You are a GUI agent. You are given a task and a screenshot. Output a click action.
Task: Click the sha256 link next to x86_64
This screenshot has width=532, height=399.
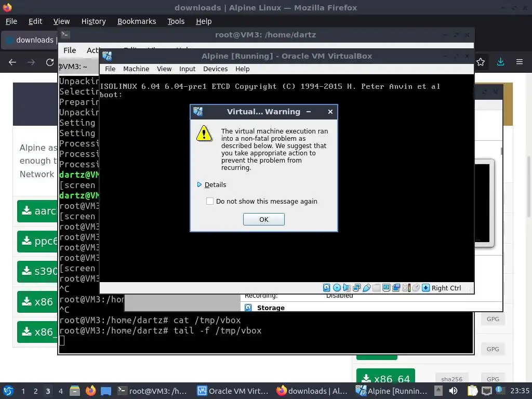point(451,379)
